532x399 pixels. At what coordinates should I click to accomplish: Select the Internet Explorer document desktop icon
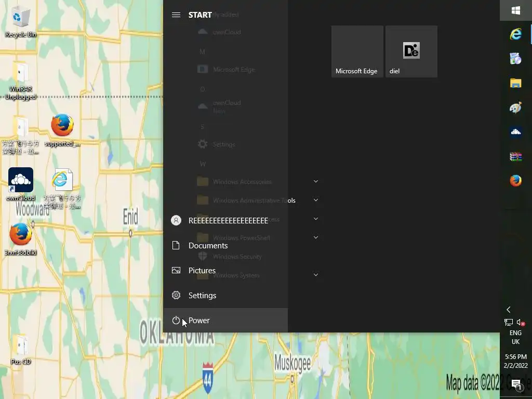point(62,189)
